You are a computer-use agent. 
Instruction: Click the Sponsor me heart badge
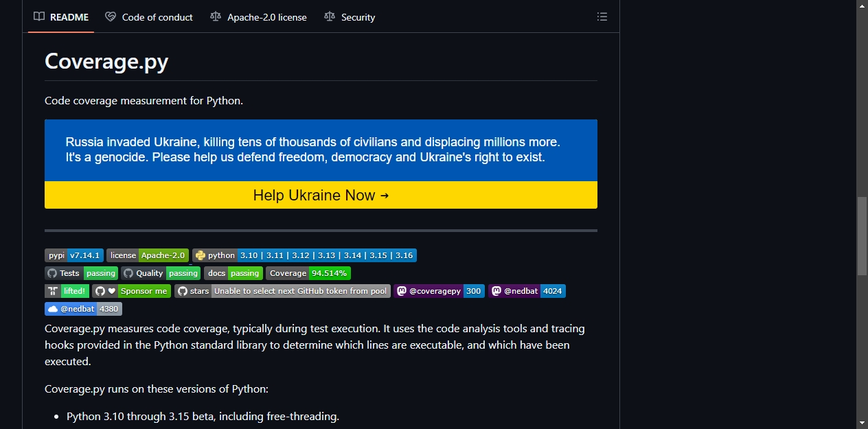tap(132, 291)
